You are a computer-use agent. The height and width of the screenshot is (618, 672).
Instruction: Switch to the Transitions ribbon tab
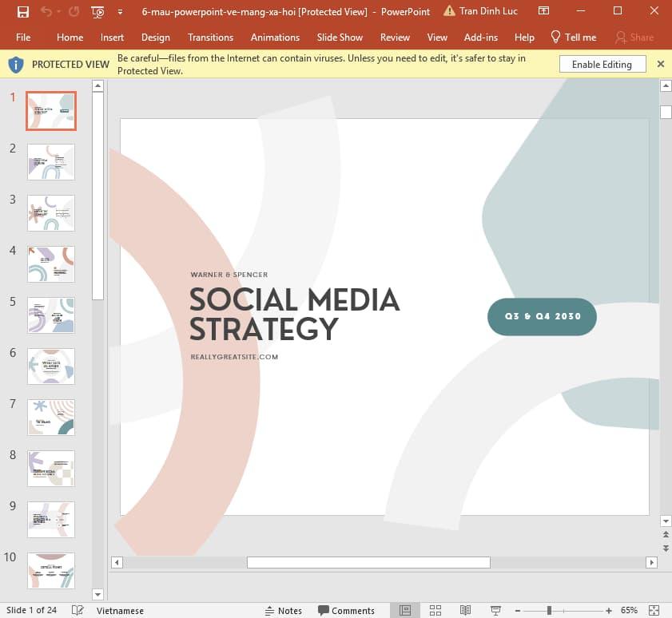(x=210, y=37)
